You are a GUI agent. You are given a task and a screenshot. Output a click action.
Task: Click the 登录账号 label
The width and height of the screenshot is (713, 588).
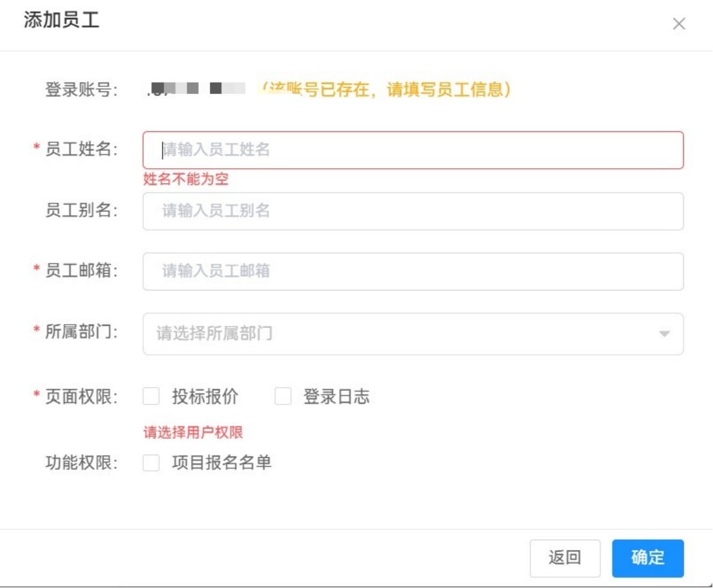tap(81, 89)
